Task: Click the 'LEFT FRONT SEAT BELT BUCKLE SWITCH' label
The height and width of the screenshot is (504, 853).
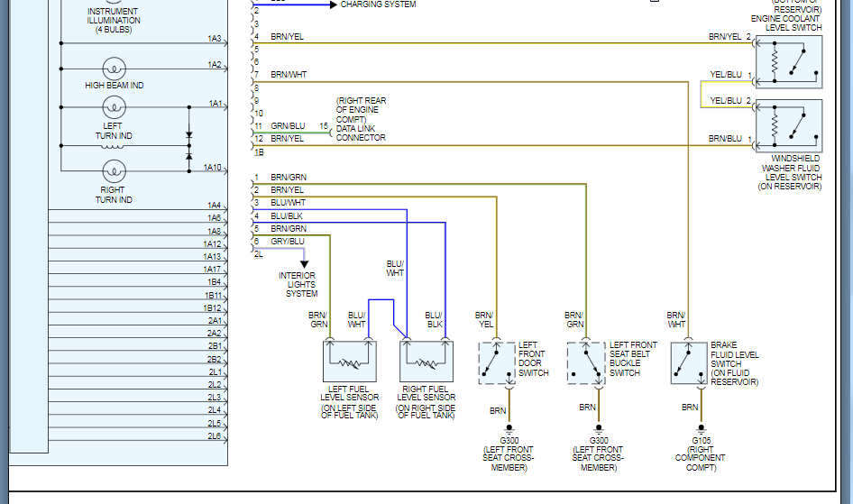Action: 633,359
